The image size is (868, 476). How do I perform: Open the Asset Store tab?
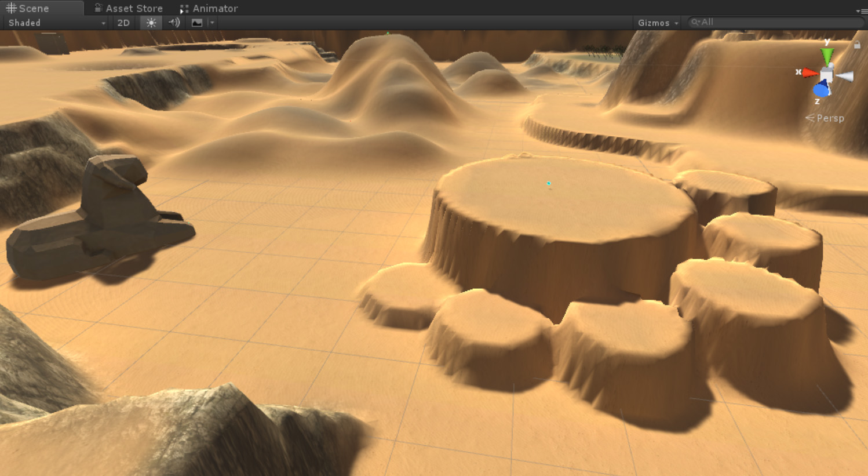coord(128,8)
